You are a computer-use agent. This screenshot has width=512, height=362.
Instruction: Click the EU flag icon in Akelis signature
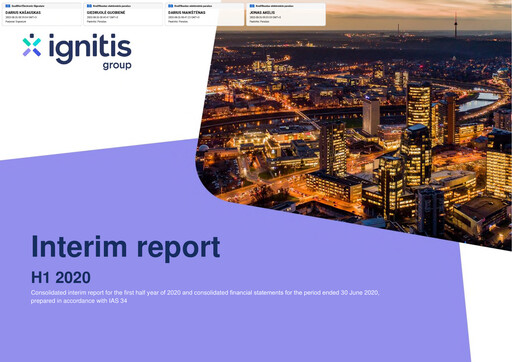[x=252, y=6]
